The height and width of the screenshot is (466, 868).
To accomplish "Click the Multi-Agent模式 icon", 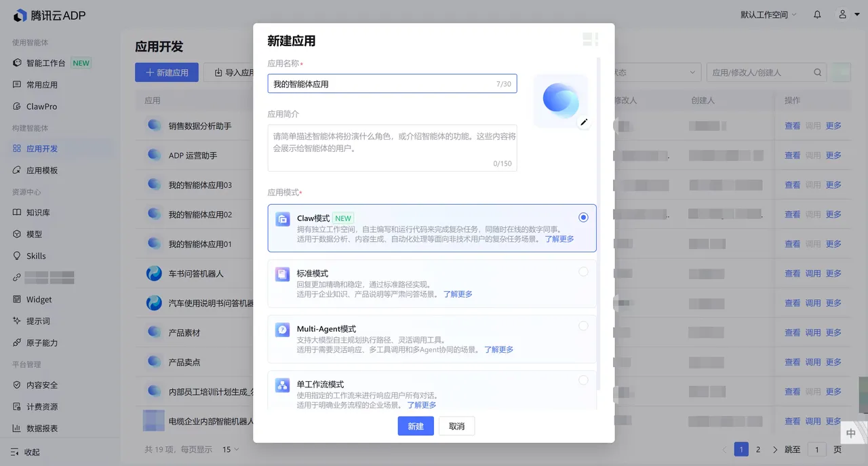I will [x=282, y=330].
